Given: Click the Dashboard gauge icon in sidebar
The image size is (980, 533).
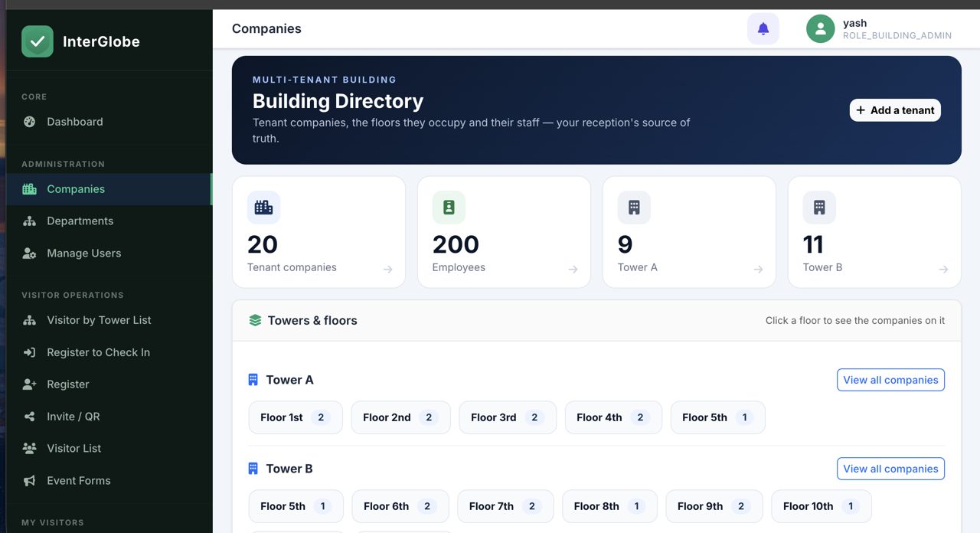Looking at the screenshot, I should [x=30, y=122].
